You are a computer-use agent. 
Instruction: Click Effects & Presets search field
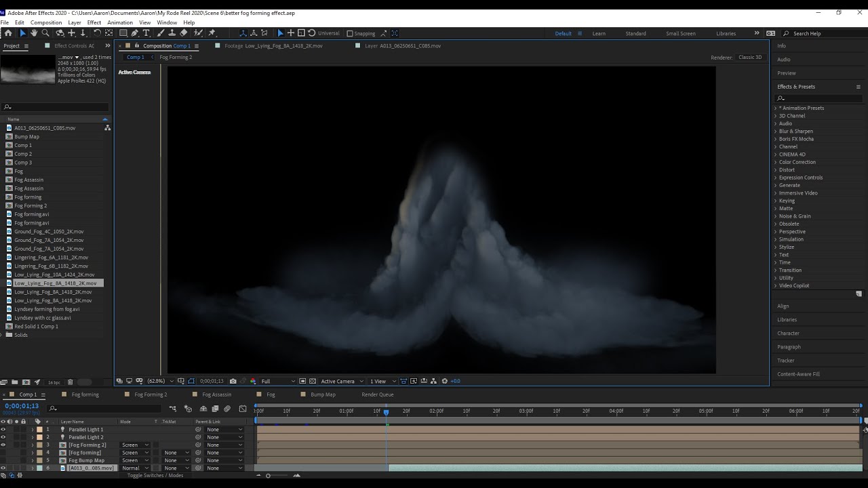coord(820,98)
